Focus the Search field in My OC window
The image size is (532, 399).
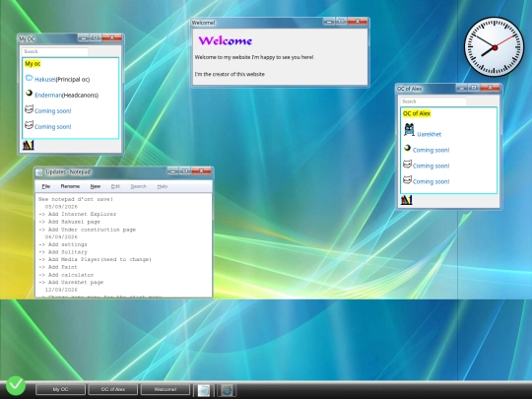55,51
